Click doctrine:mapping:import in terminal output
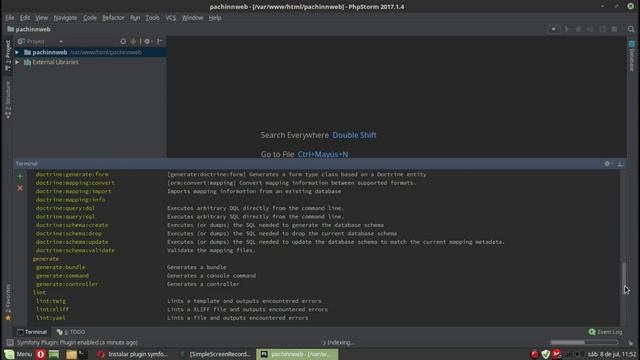The height and width of the screenshot is (360, 640). click(x=73, y=191)
